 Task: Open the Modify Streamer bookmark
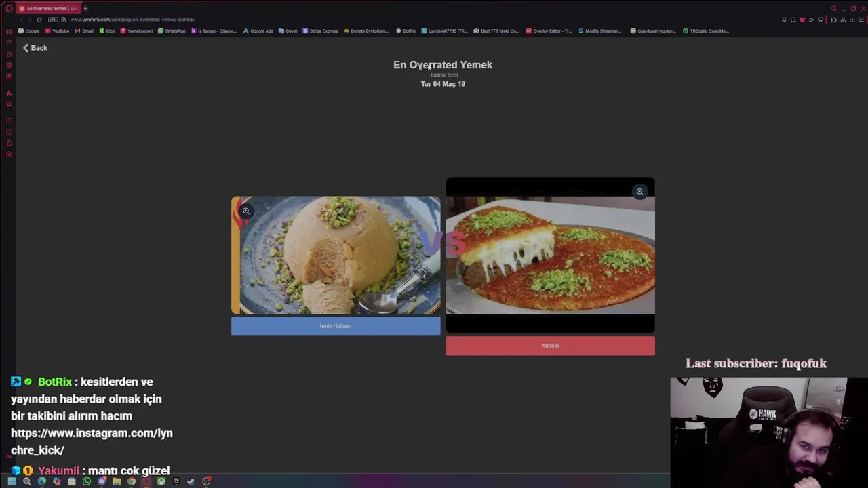tap(600, 30)
